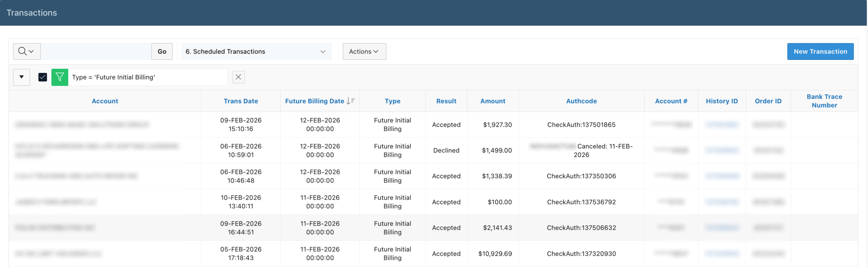This screenshot has width=868, height=268.
Task: Remove the Future Initial Billing filter
Action: pyautogui.click(x=238, y=77)
